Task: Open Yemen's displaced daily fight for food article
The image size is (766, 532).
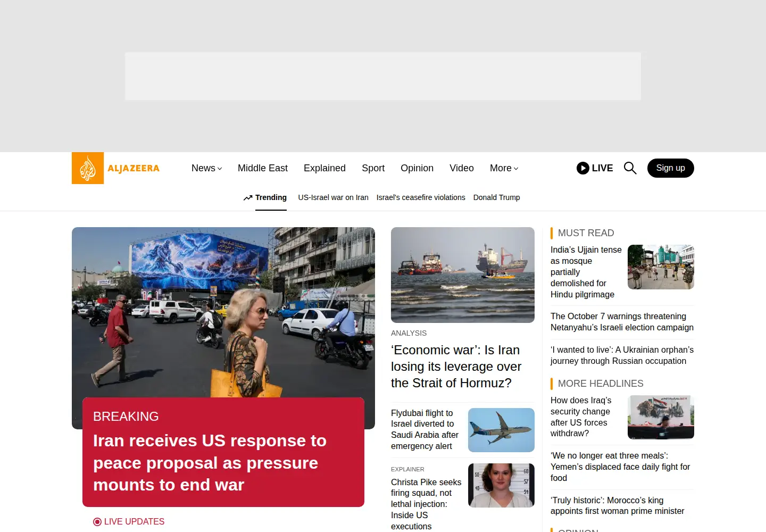Action: tap(620, 467)
